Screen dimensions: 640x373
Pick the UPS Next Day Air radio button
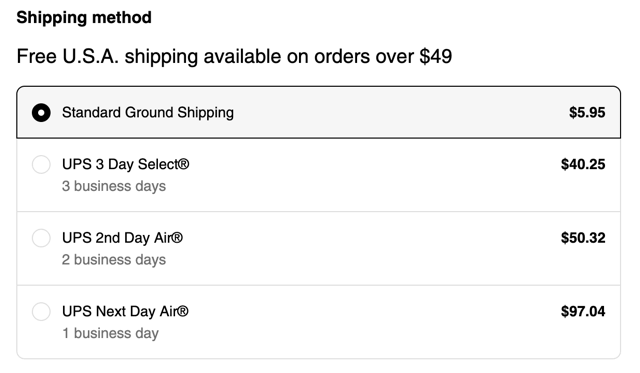tap(41, 311)
